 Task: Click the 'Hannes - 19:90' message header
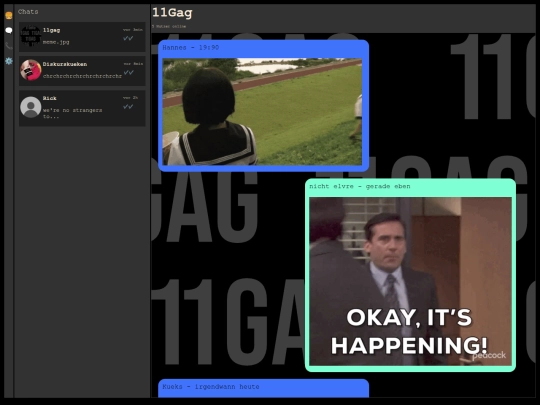190,48
